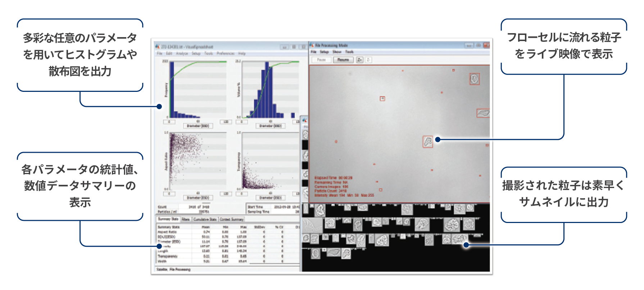Click the Z- zoom-out button
Screen dimensions: 644x290
[368, 60]
